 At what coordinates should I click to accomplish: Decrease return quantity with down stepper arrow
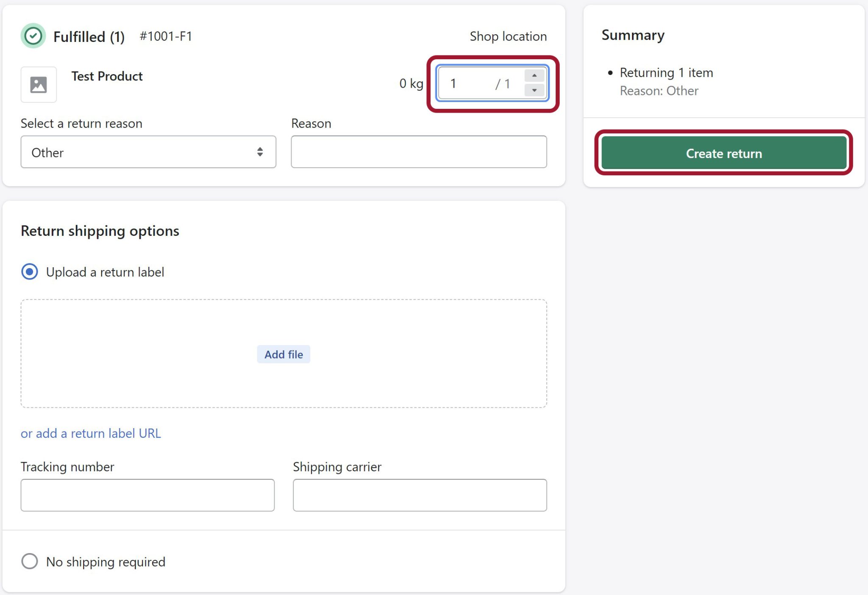click(534, 90)
